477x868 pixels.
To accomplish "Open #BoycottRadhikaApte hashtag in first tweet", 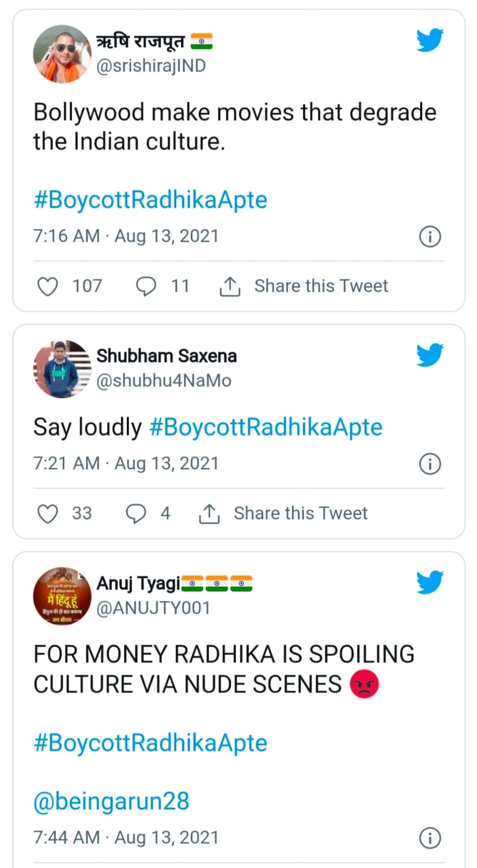I will point(150,200).
